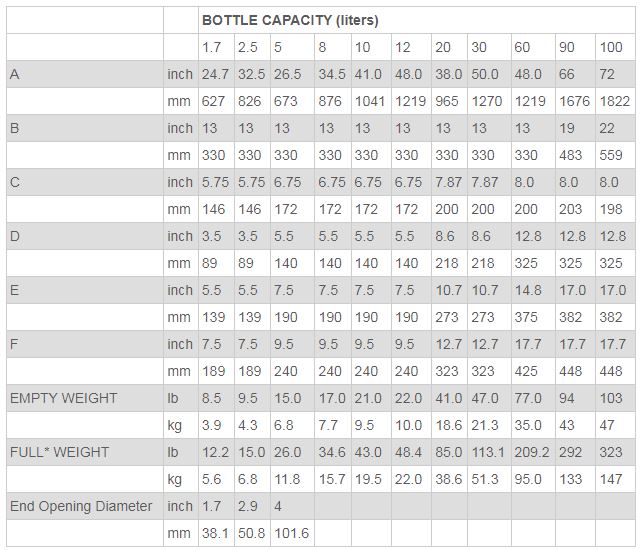The image size is (641, 550).
Task: Select the 38.1 mm end opening cell
Action: point(215,533)
